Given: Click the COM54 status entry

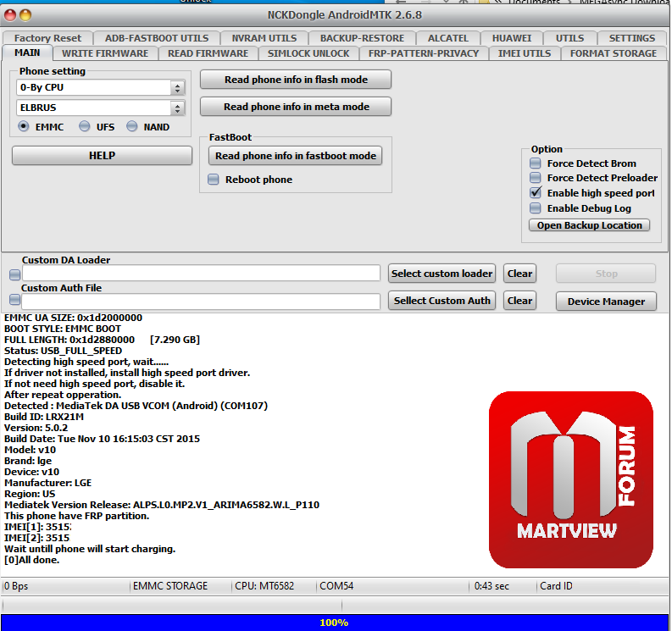Looking at the screenshot, I should (x=336, y=585).
